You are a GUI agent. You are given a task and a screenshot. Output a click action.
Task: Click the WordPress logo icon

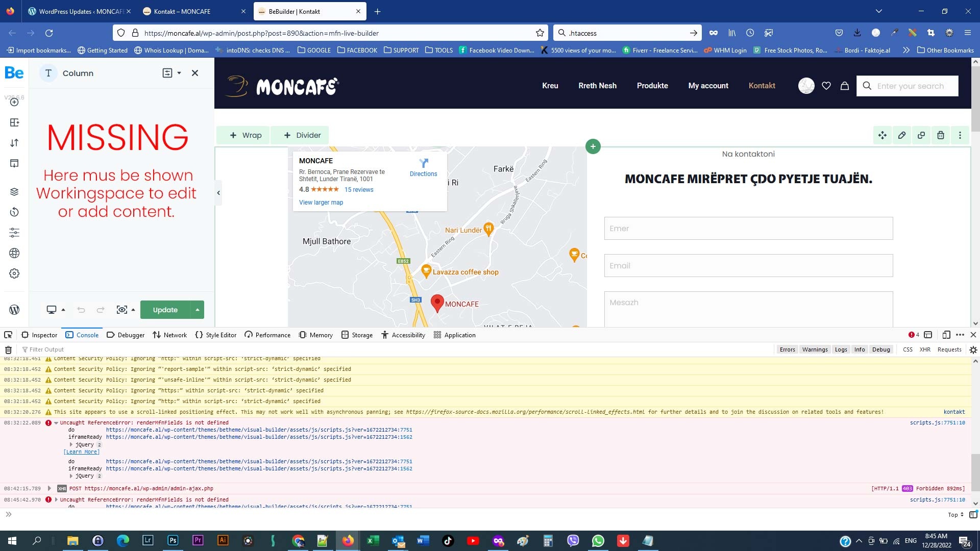[x=14, y=310]
